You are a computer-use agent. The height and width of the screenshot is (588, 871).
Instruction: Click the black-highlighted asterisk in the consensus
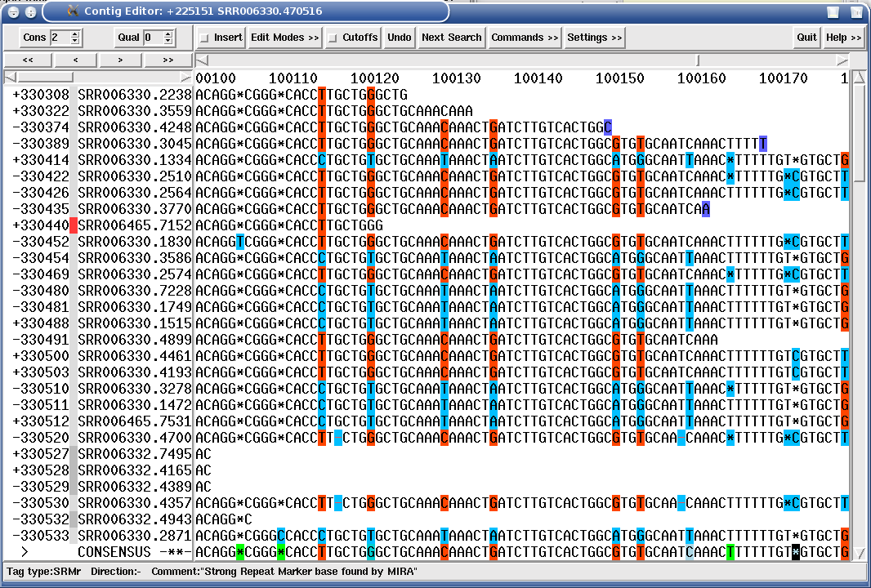pos(796,552)
